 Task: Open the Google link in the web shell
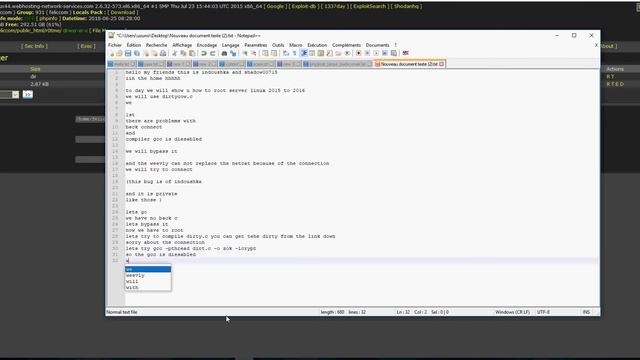pyautogui.click(x=275, y=6)
